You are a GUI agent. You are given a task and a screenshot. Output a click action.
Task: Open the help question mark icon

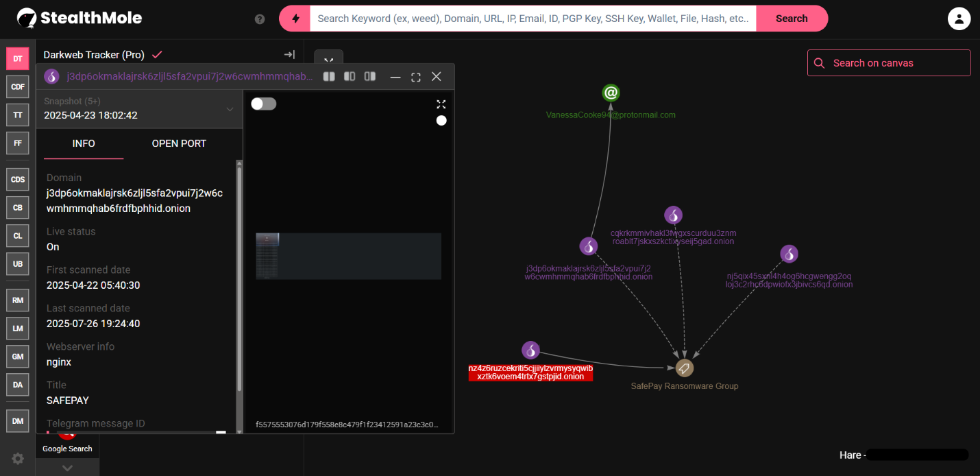(x=260, y=19)
